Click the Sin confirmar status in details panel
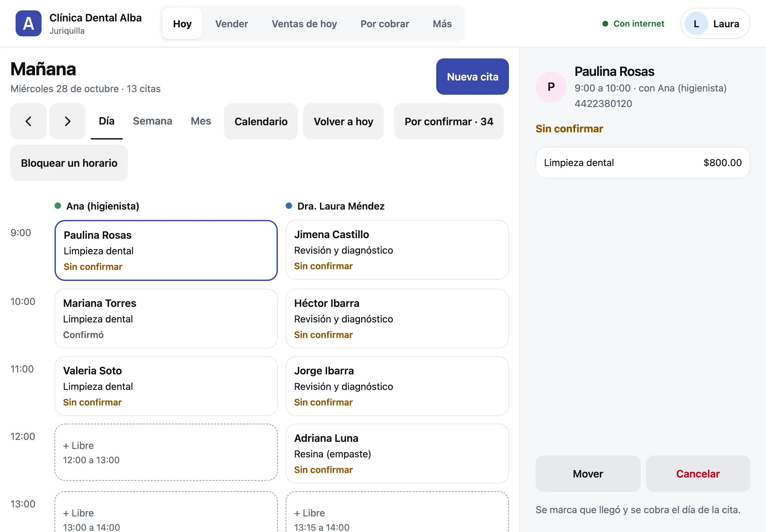This screenshot has width=766, height=532. 569,129
